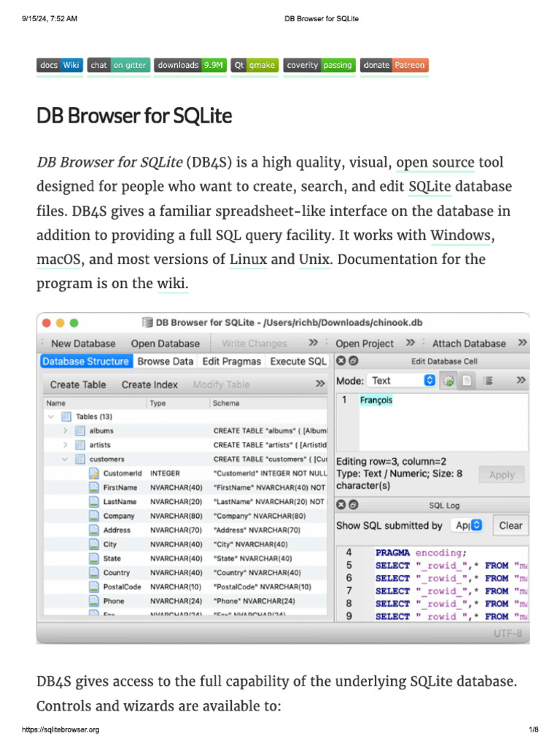
Task: Undock the Edit Database Cell panel
Action: [x=354, y=360]
